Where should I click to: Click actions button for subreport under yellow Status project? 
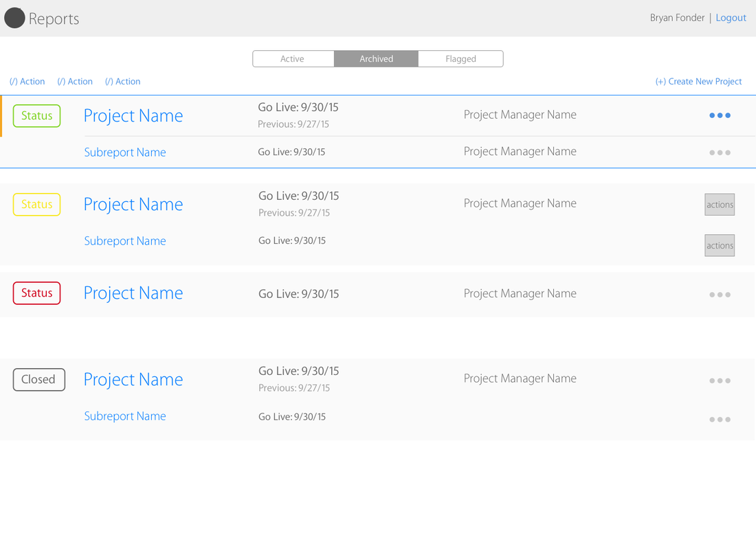point(720,246)
